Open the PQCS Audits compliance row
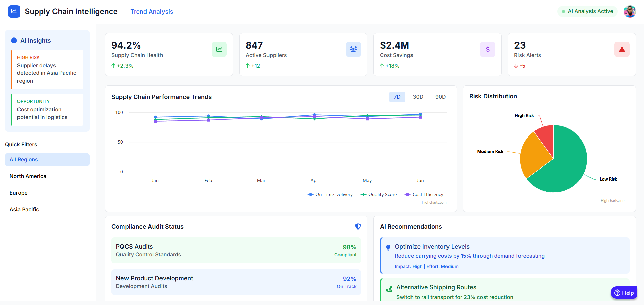This screenshot has height=305, width=644. tap(236, 250)
